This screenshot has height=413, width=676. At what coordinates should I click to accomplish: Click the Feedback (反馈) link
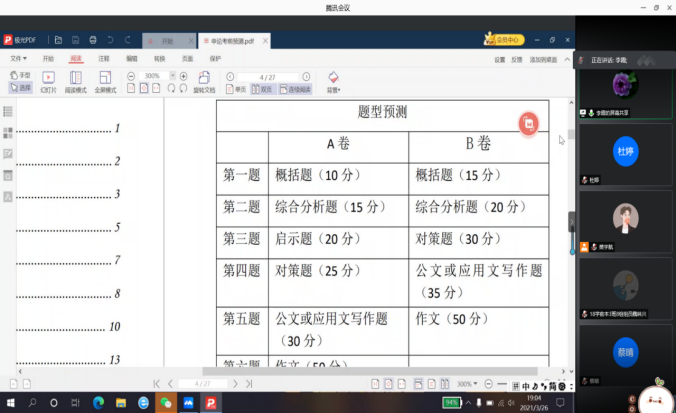[x=516, y=59]
